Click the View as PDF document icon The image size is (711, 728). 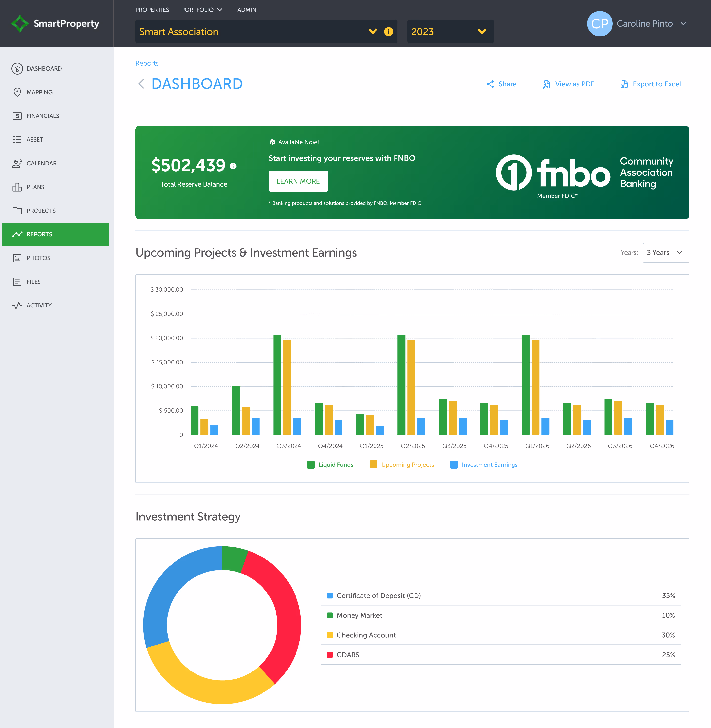click(546, 84)
